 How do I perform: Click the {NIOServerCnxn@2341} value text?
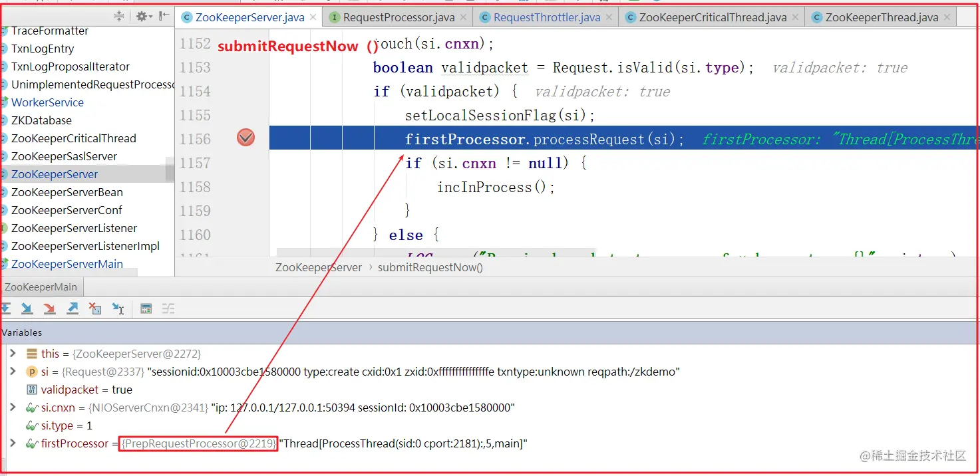pos(148,407)
